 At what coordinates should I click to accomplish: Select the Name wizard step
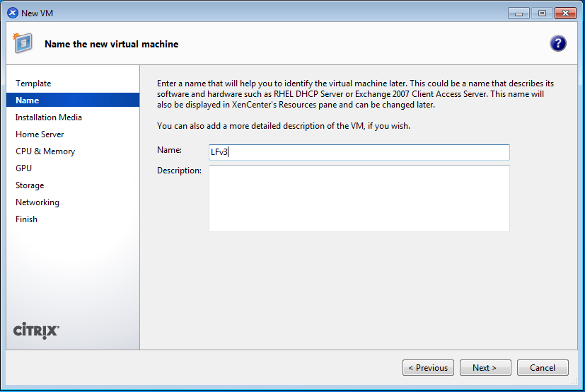[28, 100]
